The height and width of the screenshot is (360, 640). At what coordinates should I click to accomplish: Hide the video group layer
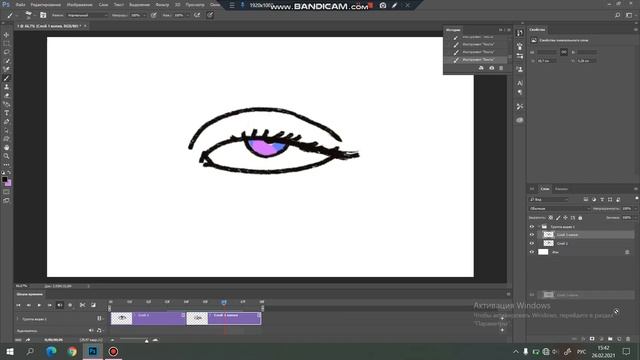pyautogui.click(x=532, y=227)
